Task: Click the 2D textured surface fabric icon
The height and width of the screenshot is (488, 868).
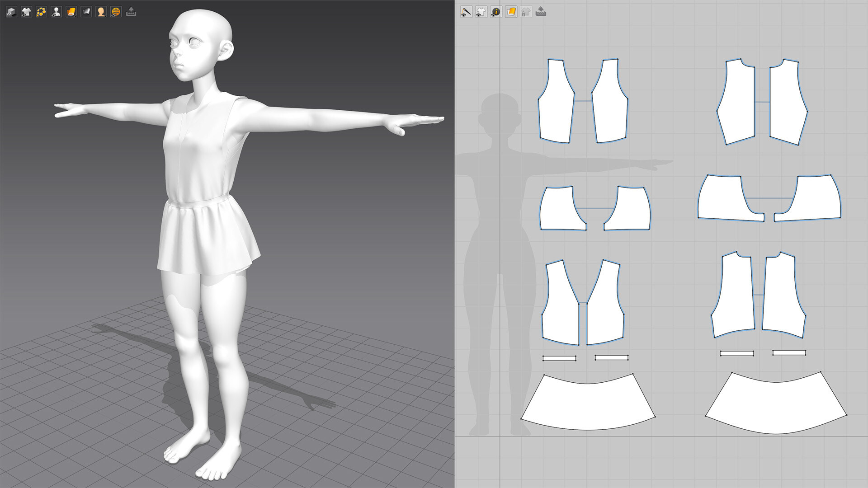Action: tap(511, 12)
